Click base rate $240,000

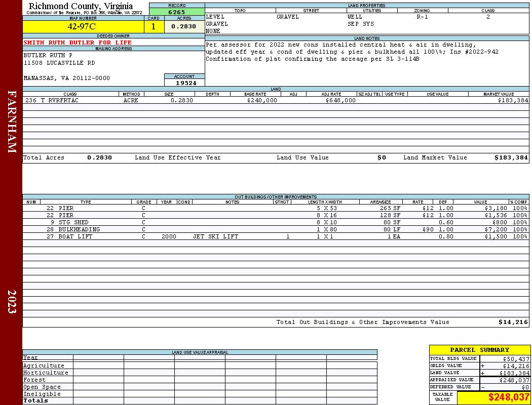(262, 100)
